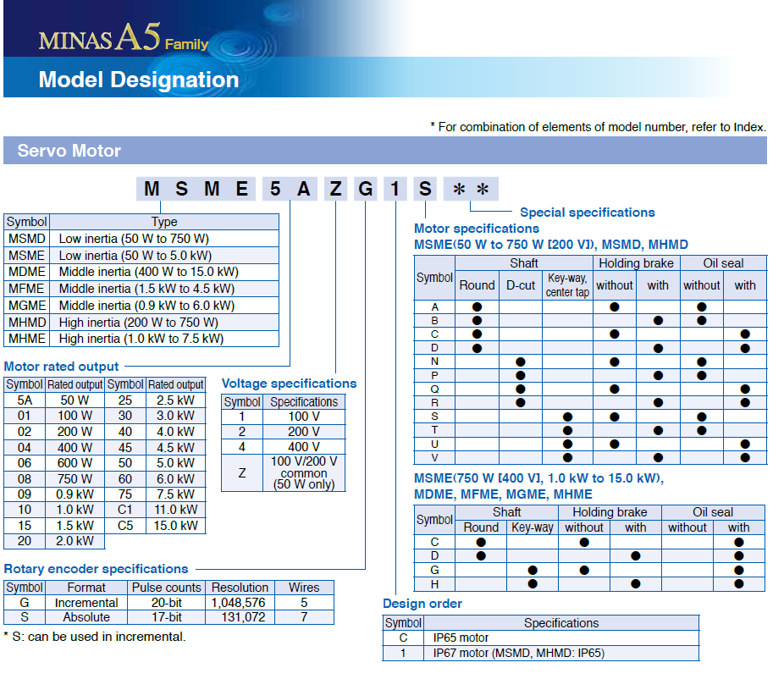Click the "Motor specifications" heading
Viewport: 784px width, 679px height.
[477, 229]
